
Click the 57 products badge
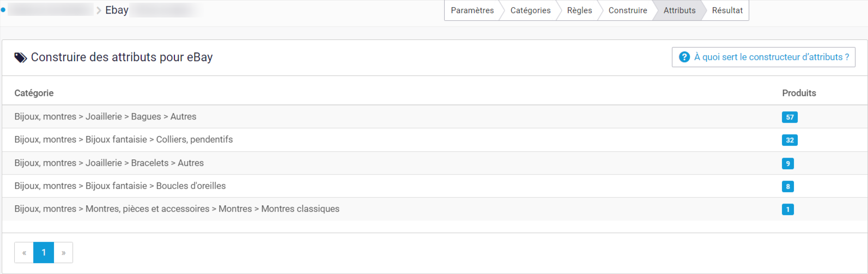[x=790, y=117]
